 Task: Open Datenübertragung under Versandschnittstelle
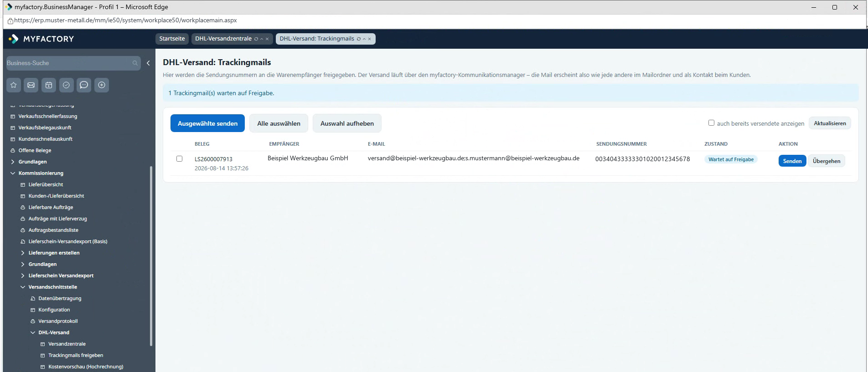click(x=60, y=298)
